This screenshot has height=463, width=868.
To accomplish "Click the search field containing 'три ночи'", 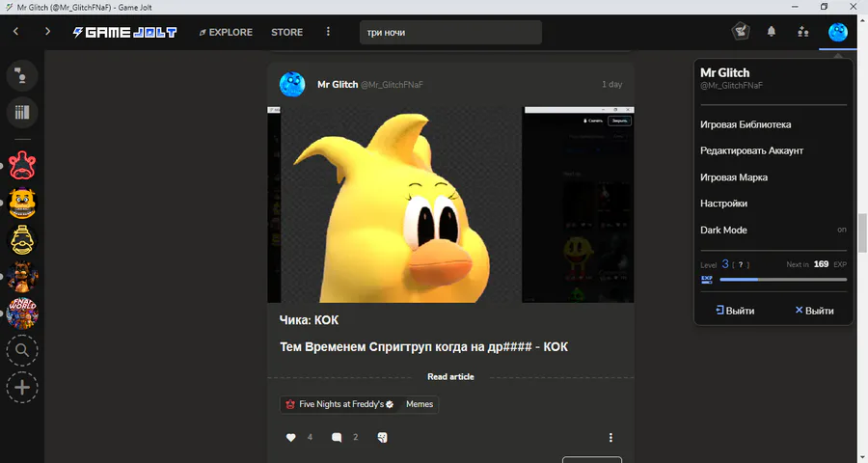I will pos(450,32).
